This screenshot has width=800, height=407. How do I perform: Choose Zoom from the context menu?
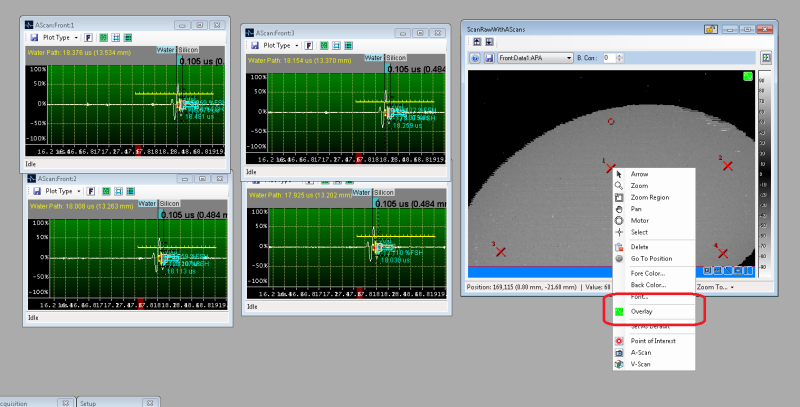654,186
